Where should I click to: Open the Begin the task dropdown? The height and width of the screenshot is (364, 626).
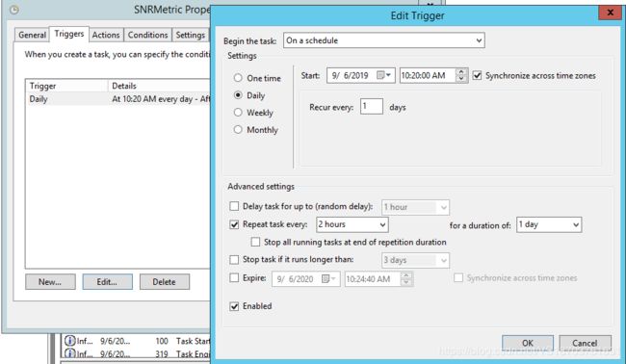(384, 40)
